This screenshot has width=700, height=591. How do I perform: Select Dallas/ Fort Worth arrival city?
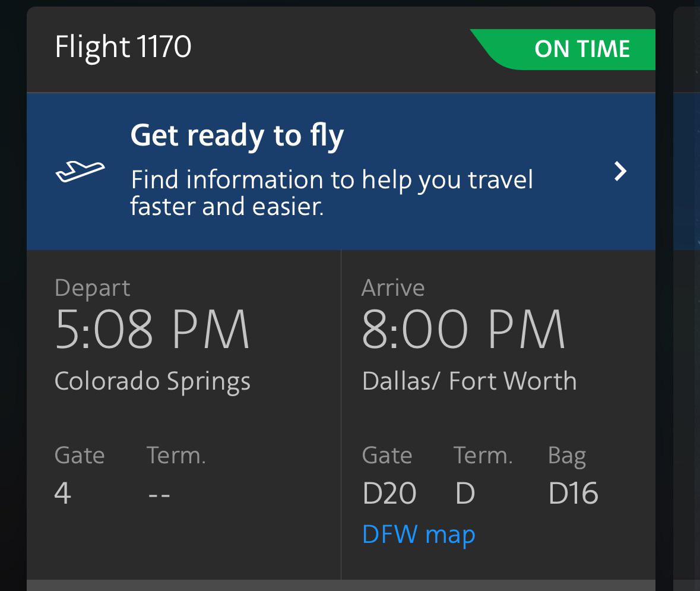pyautogui.click(x=469, y=381)
